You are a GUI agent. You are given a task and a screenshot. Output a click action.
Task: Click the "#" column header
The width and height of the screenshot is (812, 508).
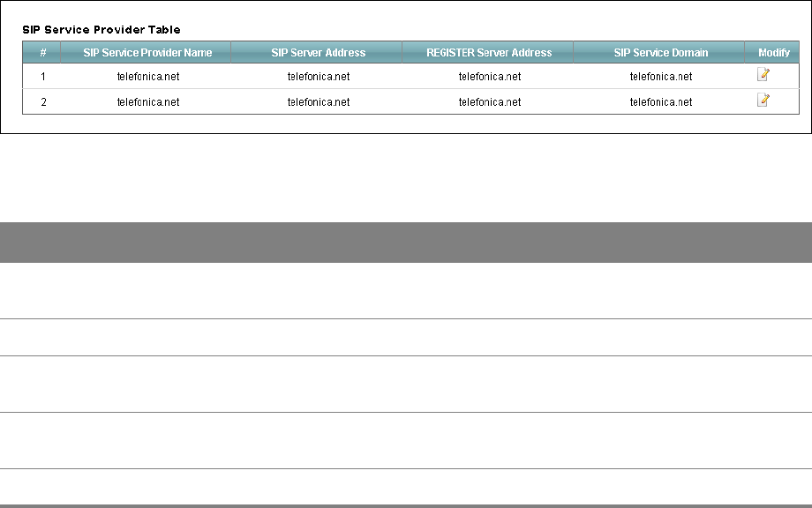tap(43, 53)
